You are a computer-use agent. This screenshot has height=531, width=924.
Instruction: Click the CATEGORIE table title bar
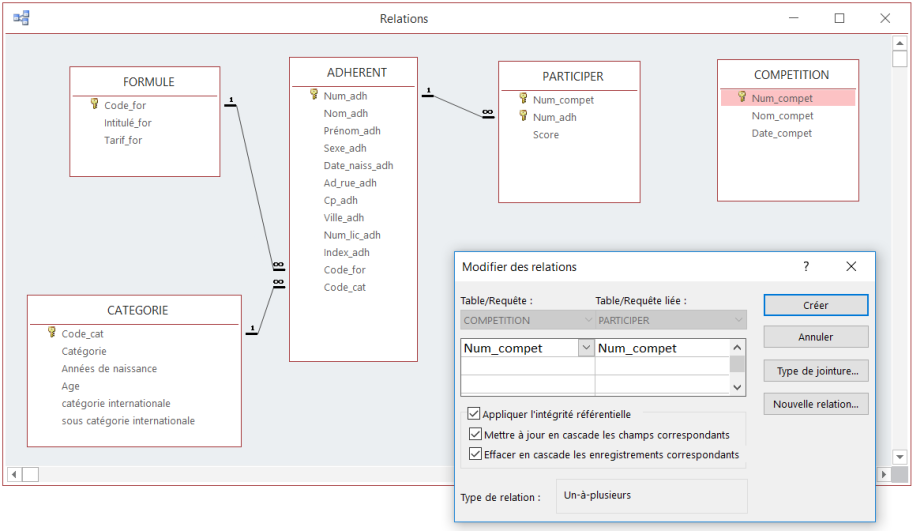click(x=134, y=310)
